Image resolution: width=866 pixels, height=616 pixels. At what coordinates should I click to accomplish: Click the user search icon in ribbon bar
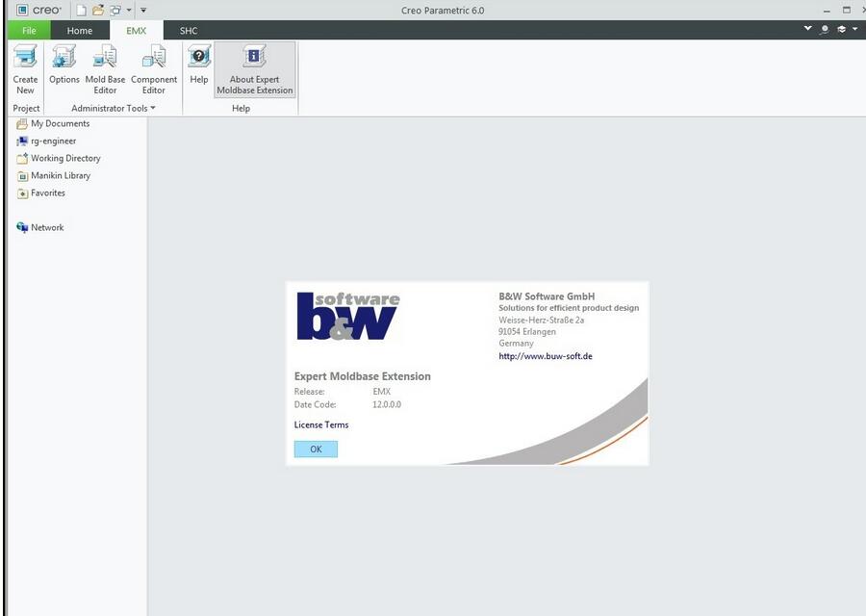point(825,29)
